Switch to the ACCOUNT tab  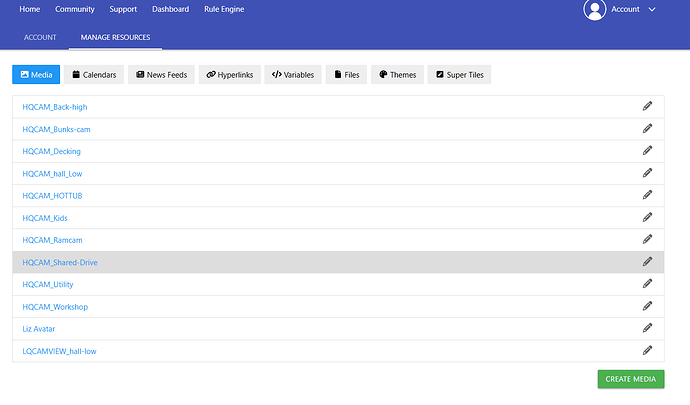tap(40, 37)
